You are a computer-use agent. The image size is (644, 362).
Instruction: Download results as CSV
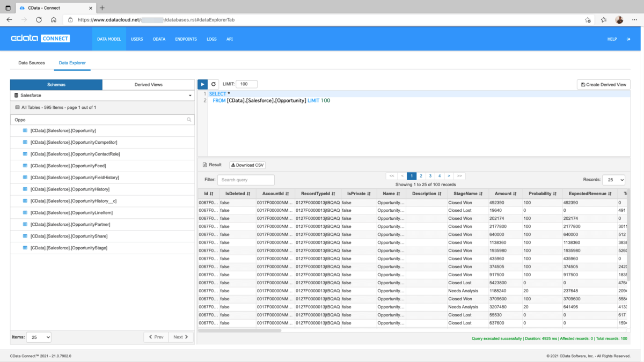(247, 165)
